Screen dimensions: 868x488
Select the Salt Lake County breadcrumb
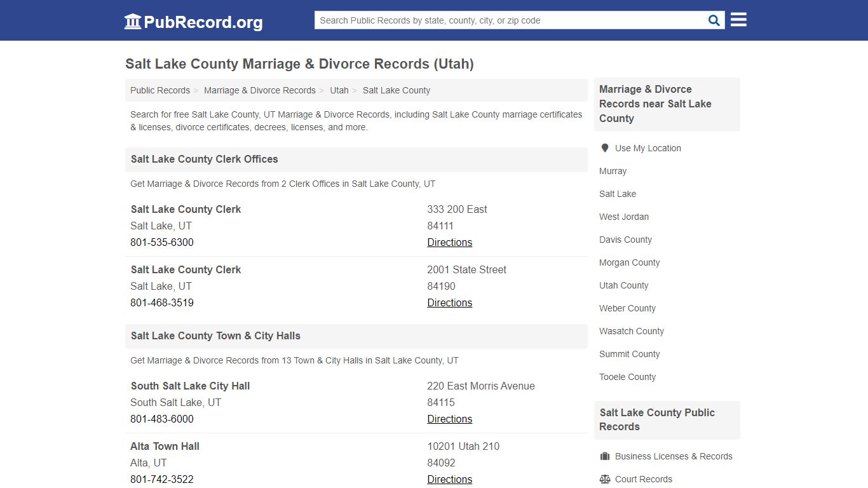(x=397, y=90)
